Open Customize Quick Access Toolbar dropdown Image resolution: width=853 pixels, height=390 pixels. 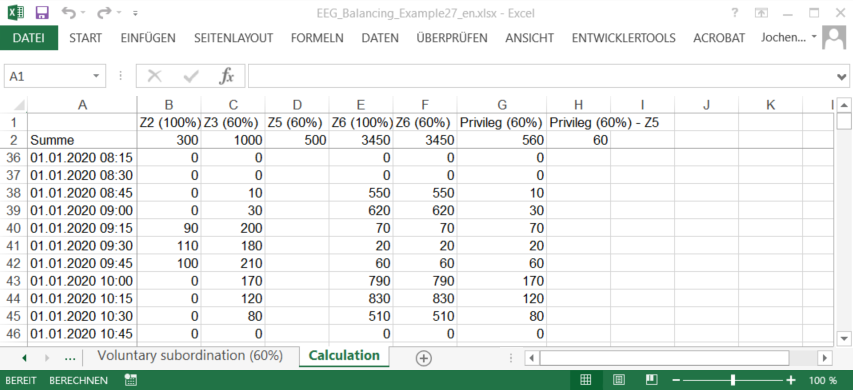tap(135, 13)
